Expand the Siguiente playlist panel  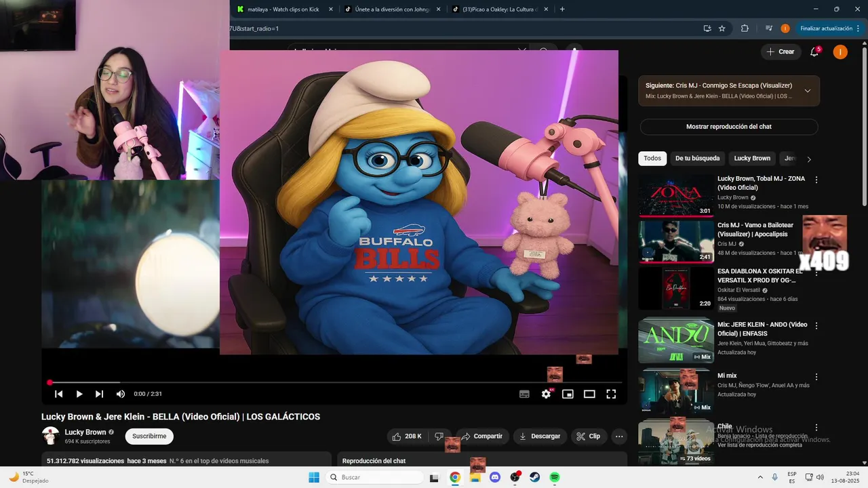click(x=808, y=91)
